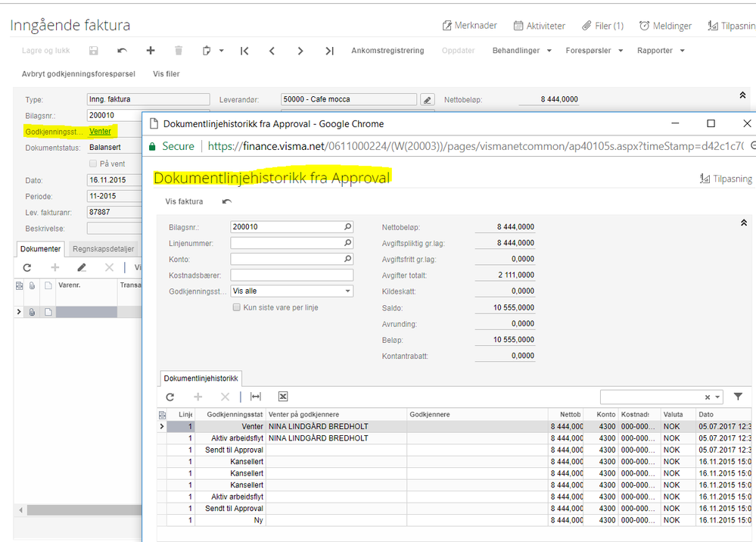
Task: Open the Godkjenningsst. Vis alle dropdown
Action: click(291, 291)
